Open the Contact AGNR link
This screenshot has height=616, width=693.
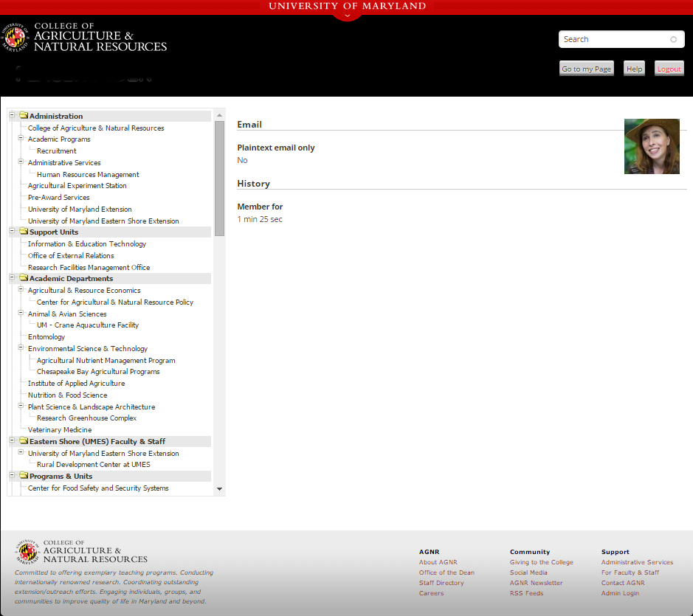tap(623, 583)
